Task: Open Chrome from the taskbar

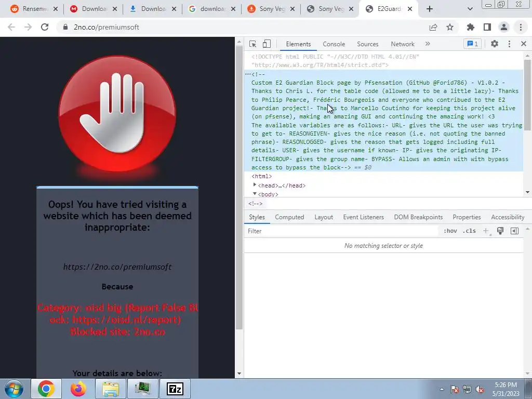Action: click(46, 389)
